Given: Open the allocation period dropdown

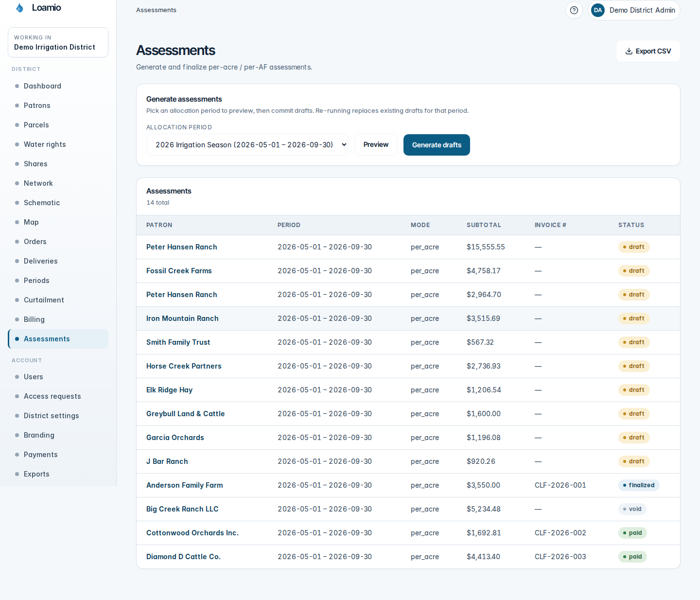Looking at the screenshot, I should [x=247, y=145].
